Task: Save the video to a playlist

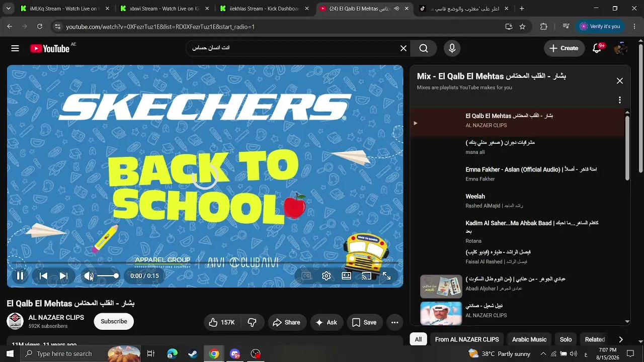Action: (364, 322)
